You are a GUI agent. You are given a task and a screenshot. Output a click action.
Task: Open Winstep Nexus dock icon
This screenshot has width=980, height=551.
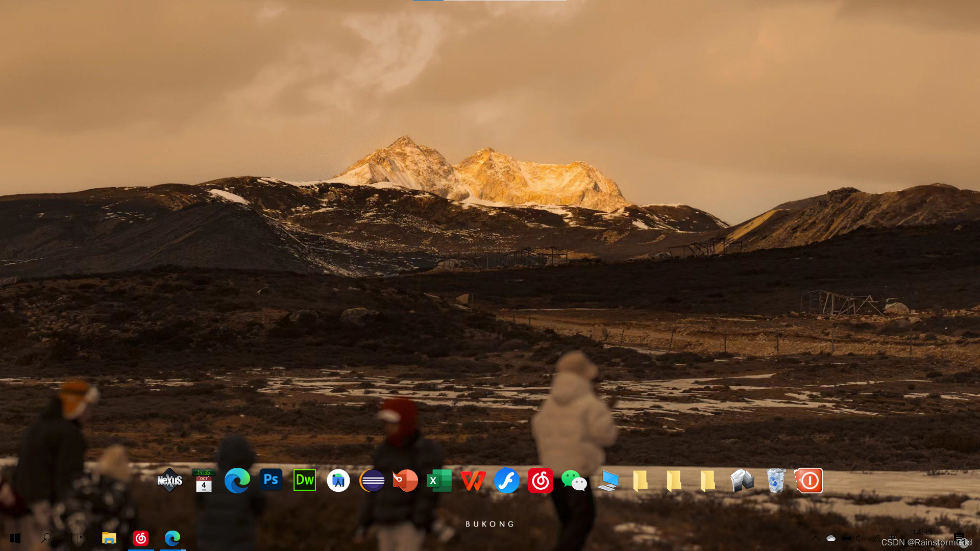pos(170,481)
